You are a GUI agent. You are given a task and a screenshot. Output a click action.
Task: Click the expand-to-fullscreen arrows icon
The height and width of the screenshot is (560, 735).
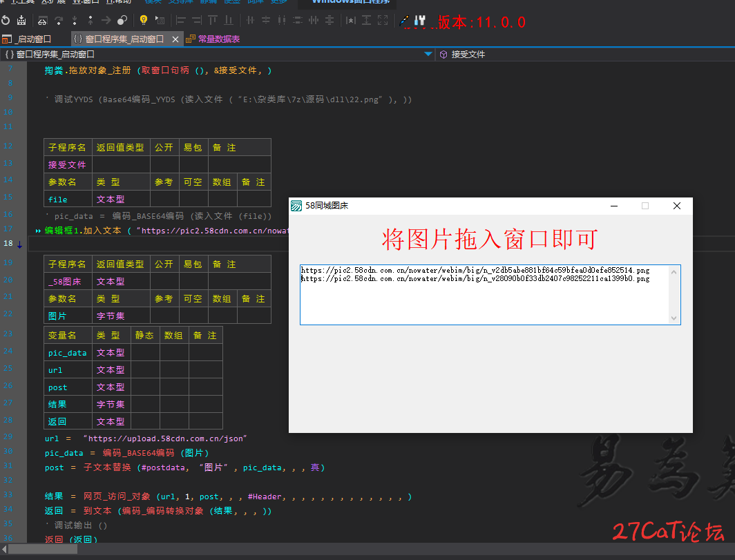[383, 20]
